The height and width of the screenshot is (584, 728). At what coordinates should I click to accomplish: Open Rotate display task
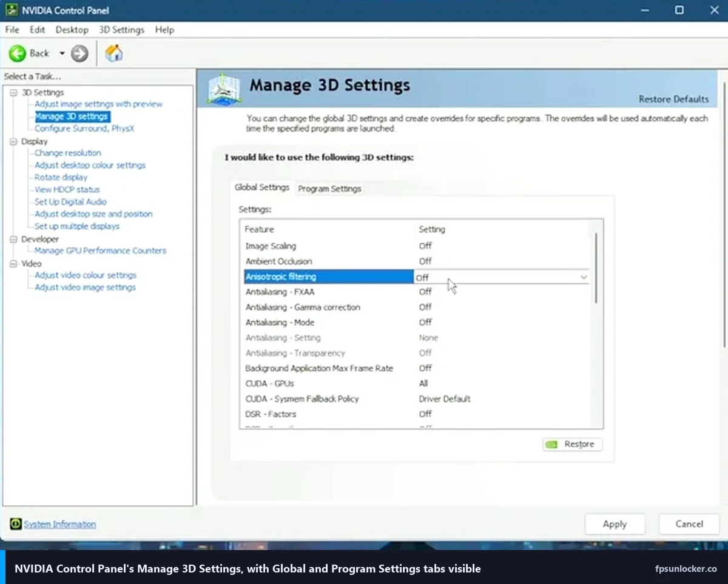pyautogui.click(x=61, y=177)
